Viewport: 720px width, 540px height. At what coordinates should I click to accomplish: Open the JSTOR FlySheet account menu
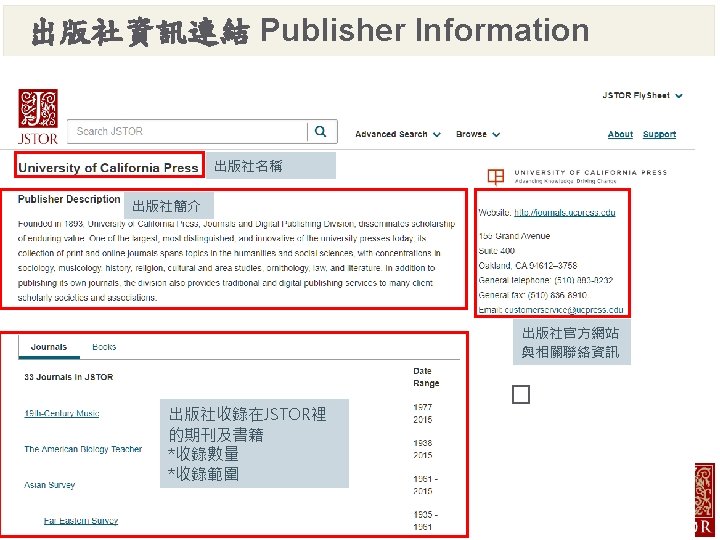pos(642,96)
